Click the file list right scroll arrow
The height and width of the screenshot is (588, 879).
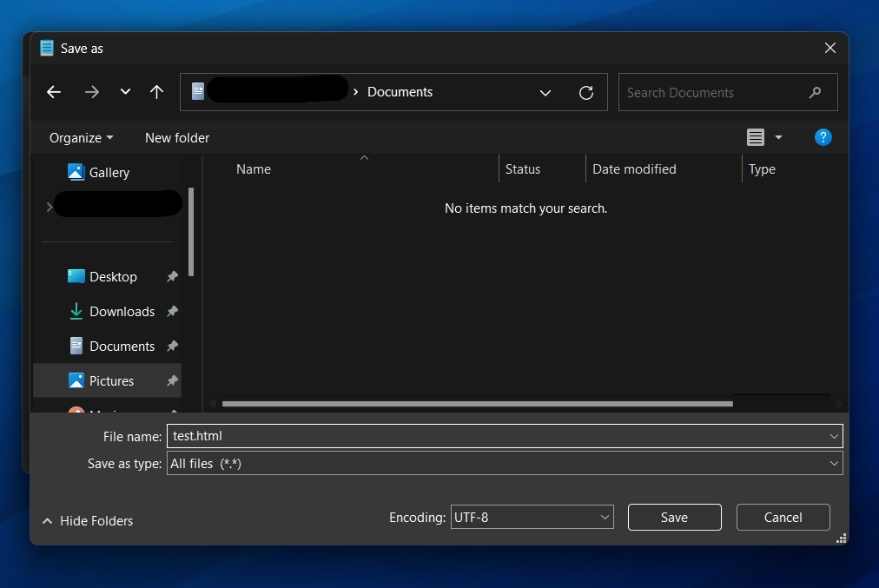click(839, 404)
